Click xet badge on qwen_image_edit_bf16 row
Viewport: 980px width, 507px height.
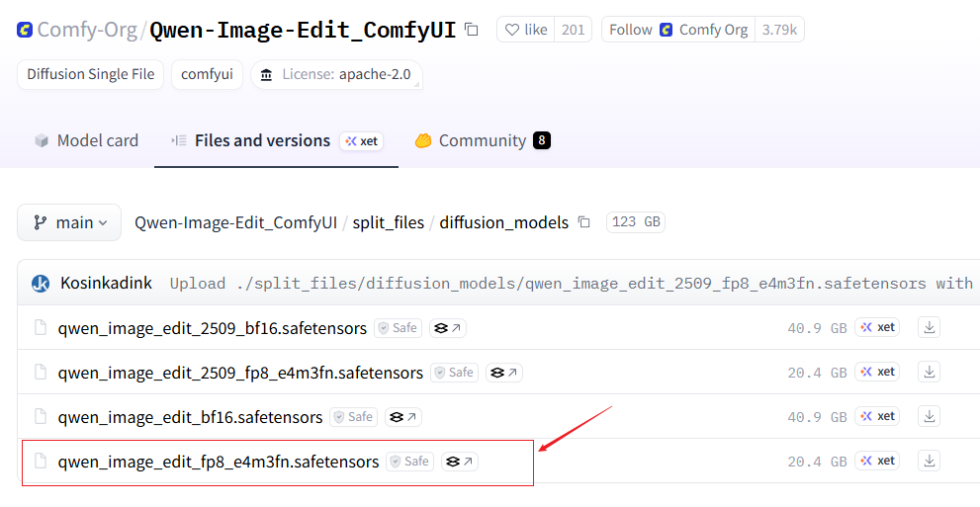(x=877, y=416)
